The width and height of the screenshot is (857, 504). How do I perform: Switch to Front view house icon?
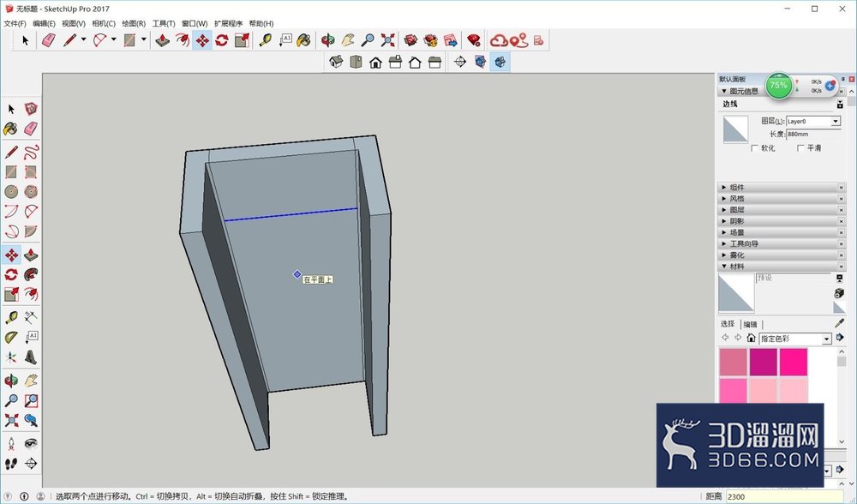coord(375,62)
